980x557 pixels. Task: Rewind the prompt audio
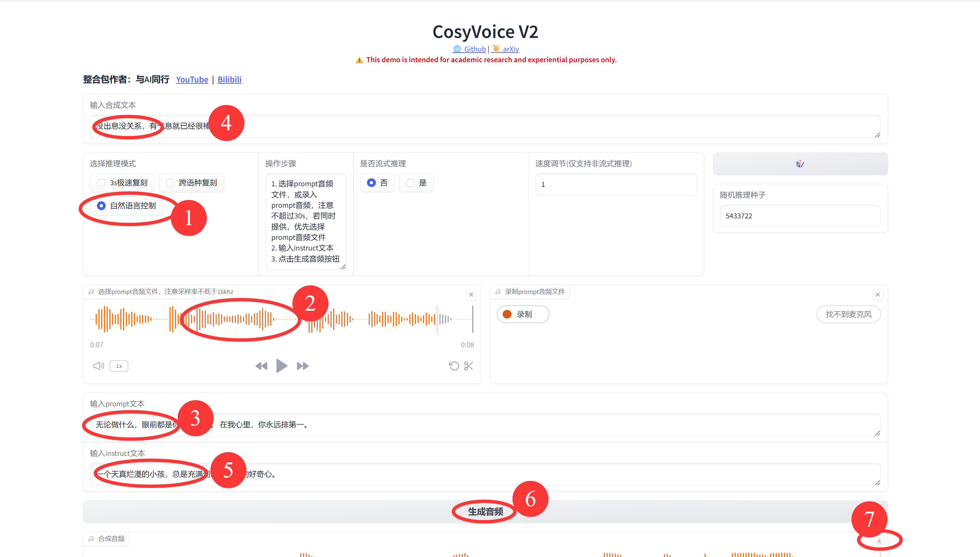point(261,366)
